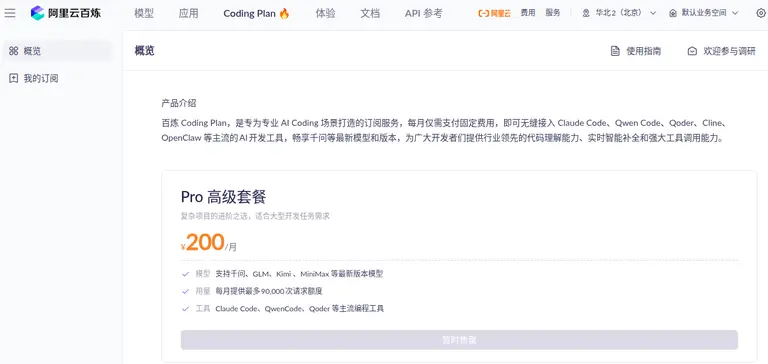Click the 支持千问、GLM、Kimi、MiniMax text
Image resolution: width=768 pixels, height=364 pixels.
[299, 274]
